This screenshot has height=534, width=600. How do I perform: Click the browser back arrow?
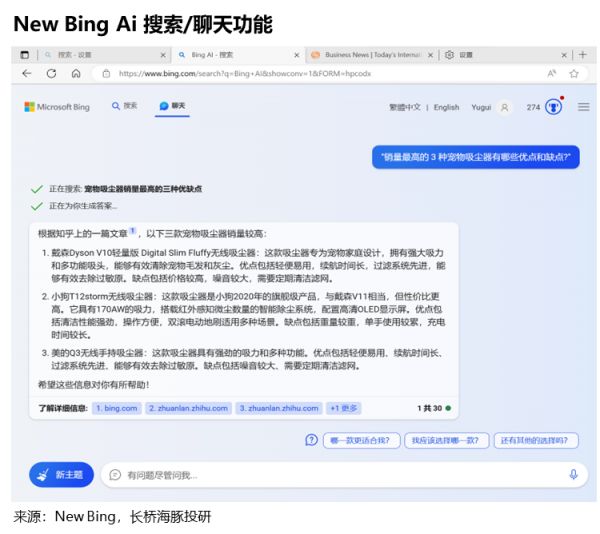pos(26,73)
